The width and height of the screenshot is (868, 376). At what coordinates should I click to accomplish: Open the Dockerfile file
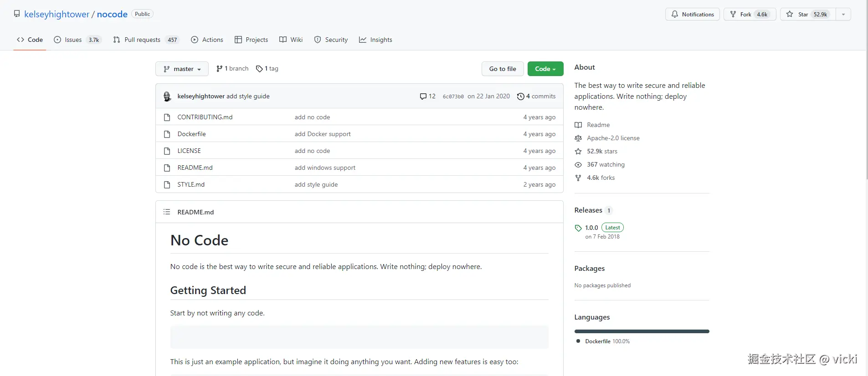192,134
